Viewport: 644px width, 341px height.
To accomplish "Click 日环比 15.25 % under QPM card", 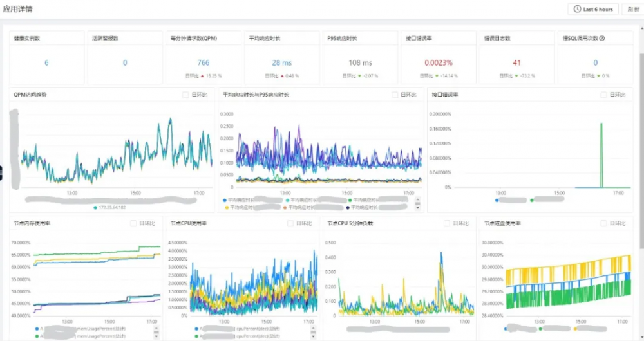I will tap(204, 76).
